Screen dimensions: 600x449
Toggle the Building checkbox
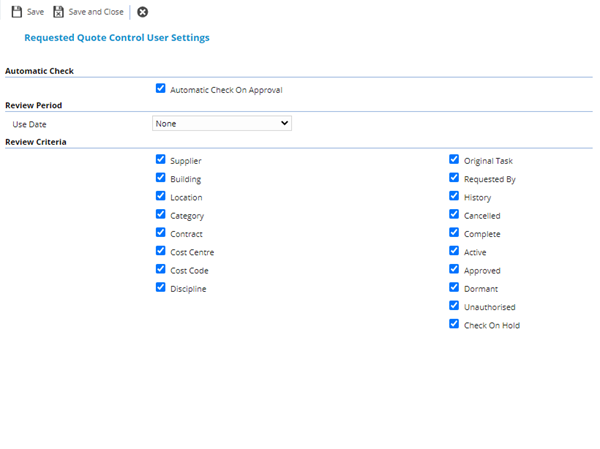point(161,178)
